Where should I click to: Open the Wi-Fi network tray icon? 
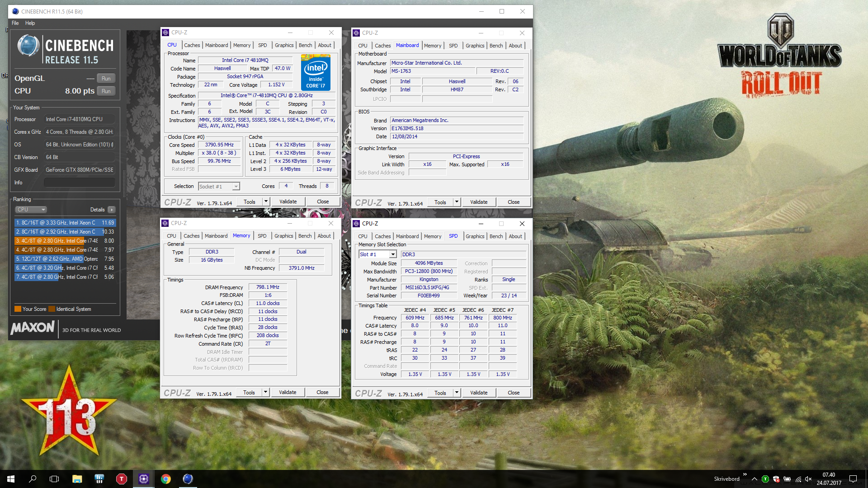point(798,479)
